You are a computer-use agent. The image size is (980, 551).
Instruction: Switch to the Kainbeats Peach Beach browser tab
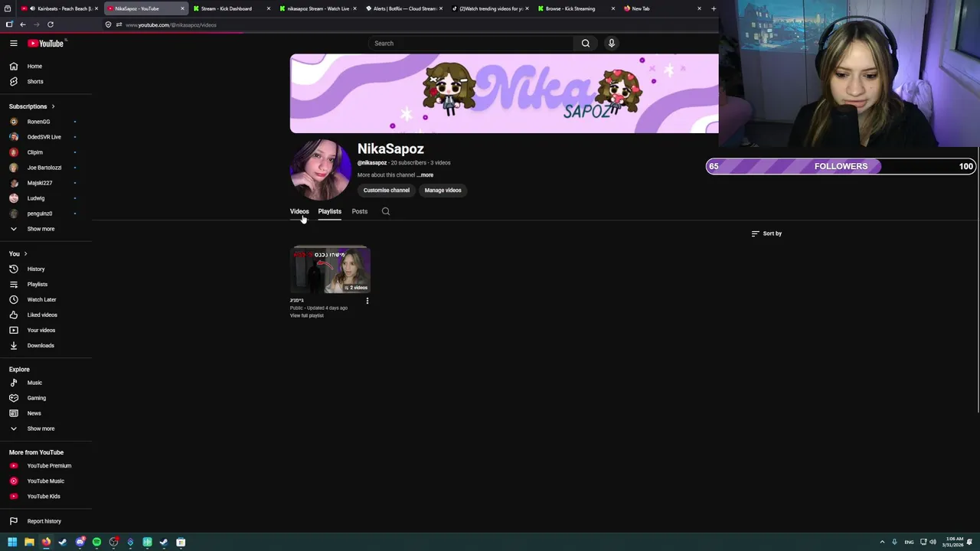pos(60,8)
